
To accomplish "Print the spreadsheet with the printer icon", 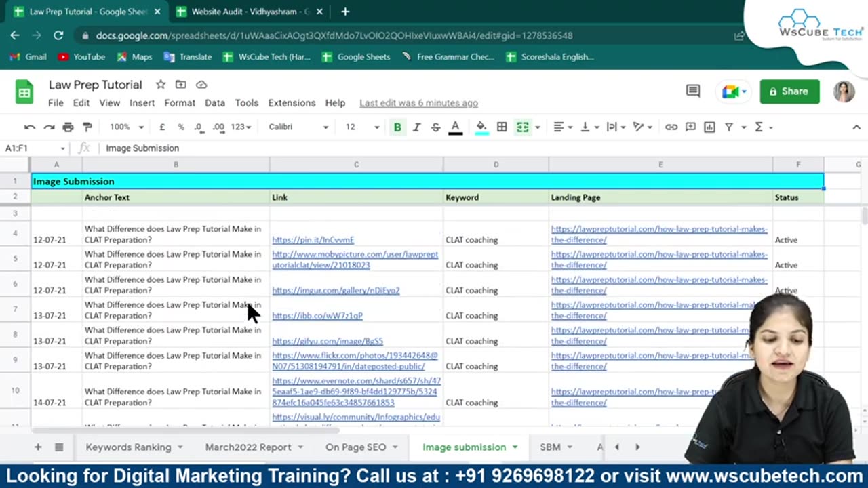I will [x=68, y=127].
